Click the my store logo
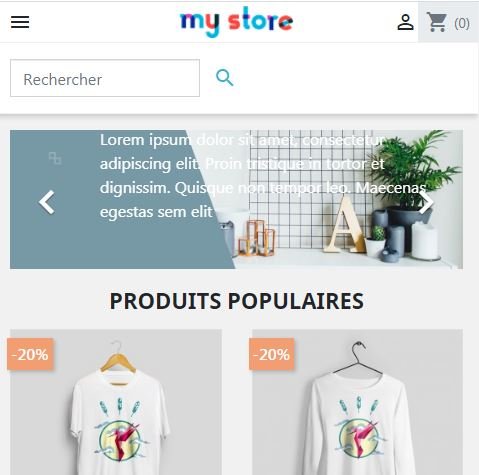 click(x=236, y=21)
